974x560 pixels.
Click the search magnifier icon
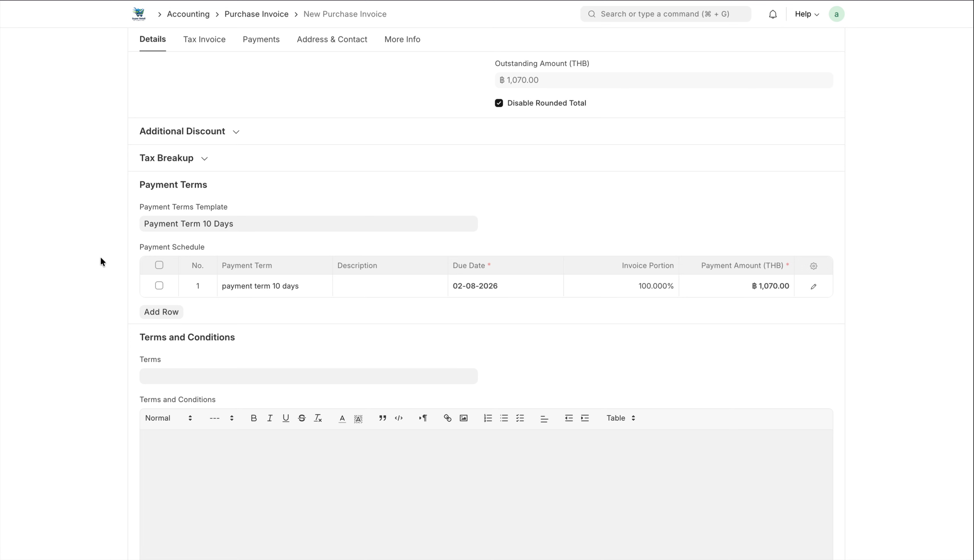point(592,14)
